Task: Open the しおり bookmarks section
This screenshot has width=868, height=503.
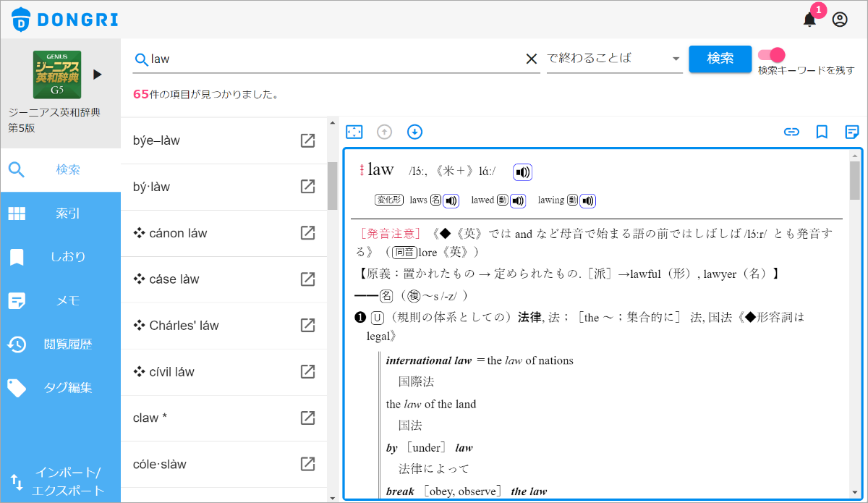Action: (x=61, y=257)
